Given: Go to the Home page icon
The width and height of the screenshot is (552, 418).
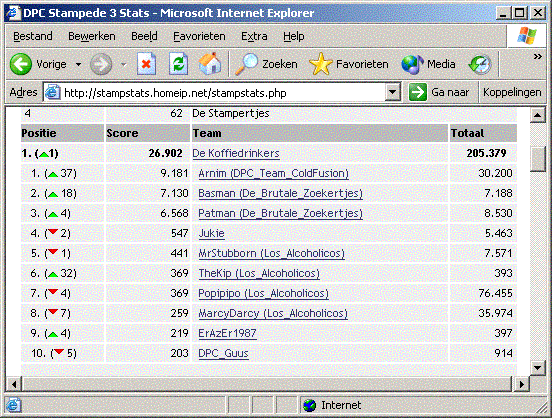Looking at the screenshot, I should (210, 64).
